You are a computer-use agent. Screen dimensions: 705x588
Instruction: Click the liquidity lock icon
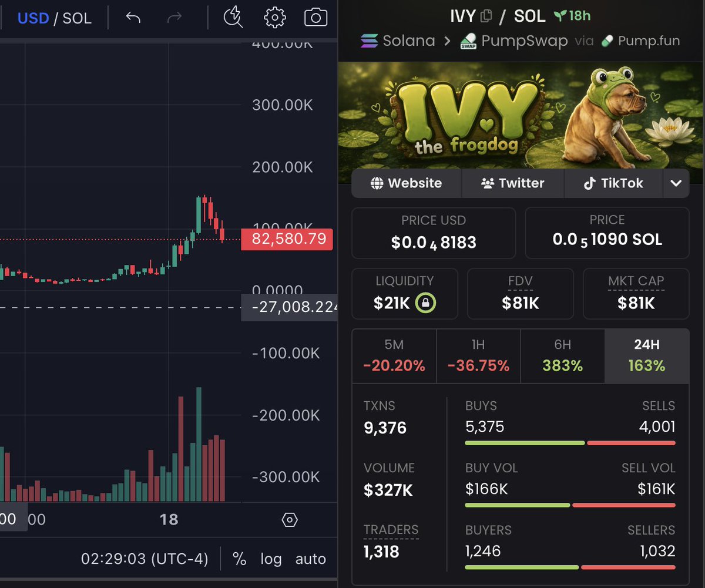(426, 303)
